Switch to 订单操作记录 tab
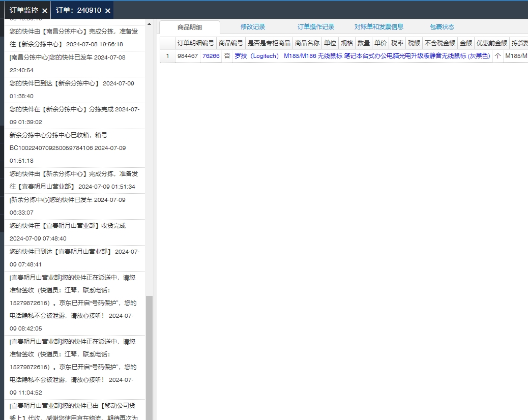The width and height of the screenshot is (528, 420). (316, 27)
